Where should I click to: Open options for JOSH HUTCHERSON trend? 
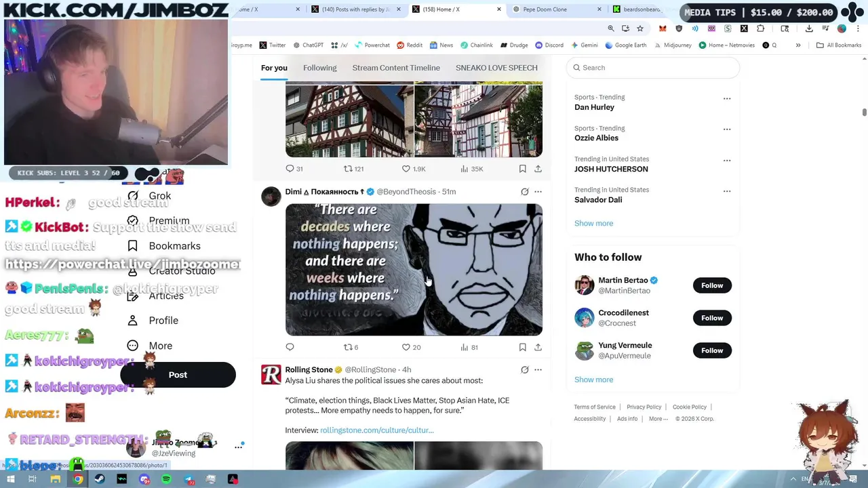click(727, 161)
